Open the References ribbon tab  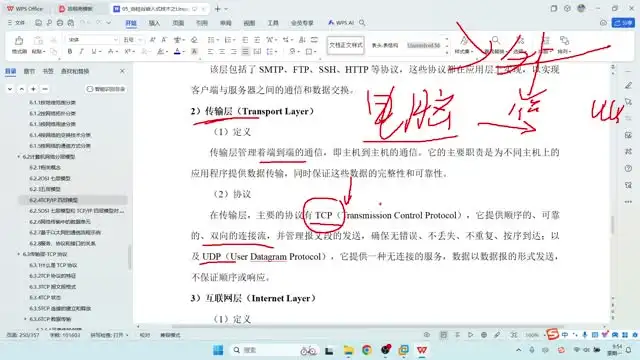202,23
